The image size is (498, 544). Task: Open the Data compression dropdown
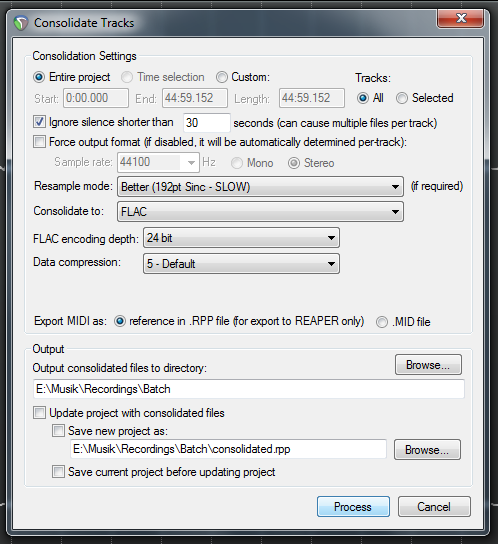coord(241,264)
